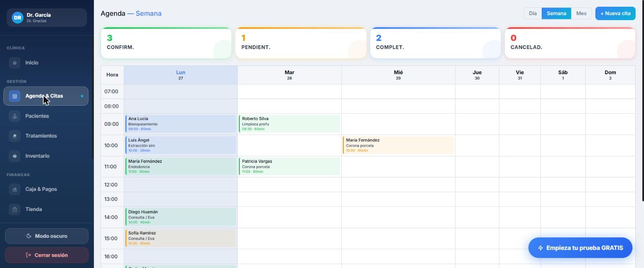
Task: Click Empieza tu prueba GRATIS button
Action: pyautogui.click(x=580, y=248)
